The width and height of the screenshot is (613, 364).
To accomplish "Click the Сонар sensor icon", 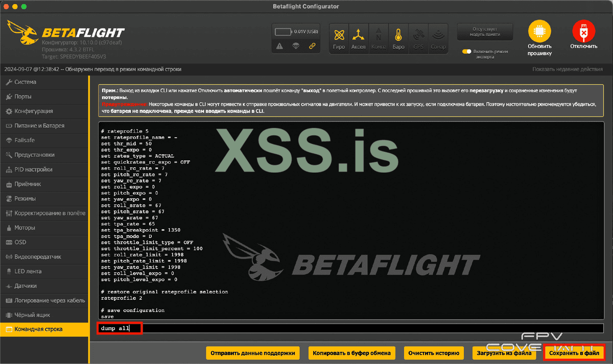I will 438,38.
